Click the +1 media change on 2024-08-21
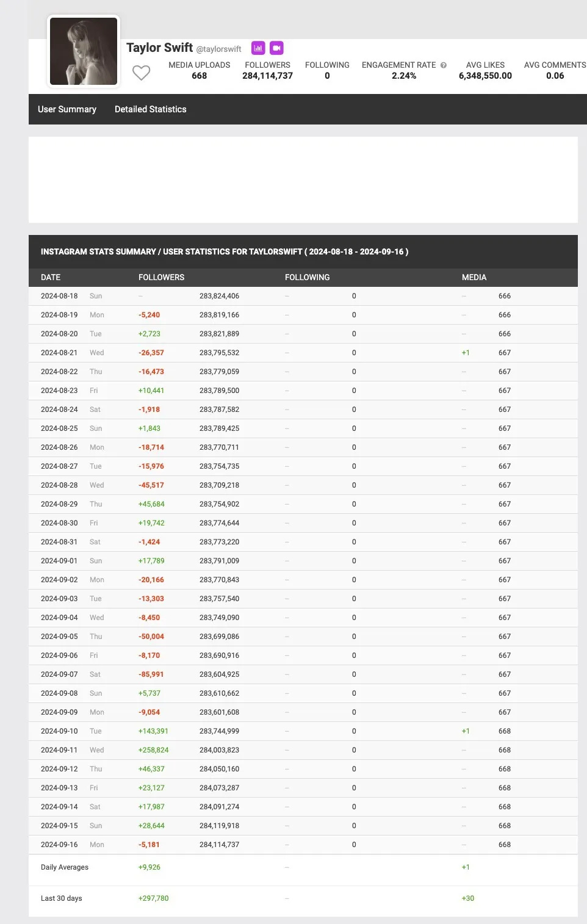This screenshot has height=924, width=587. [466, 353]
